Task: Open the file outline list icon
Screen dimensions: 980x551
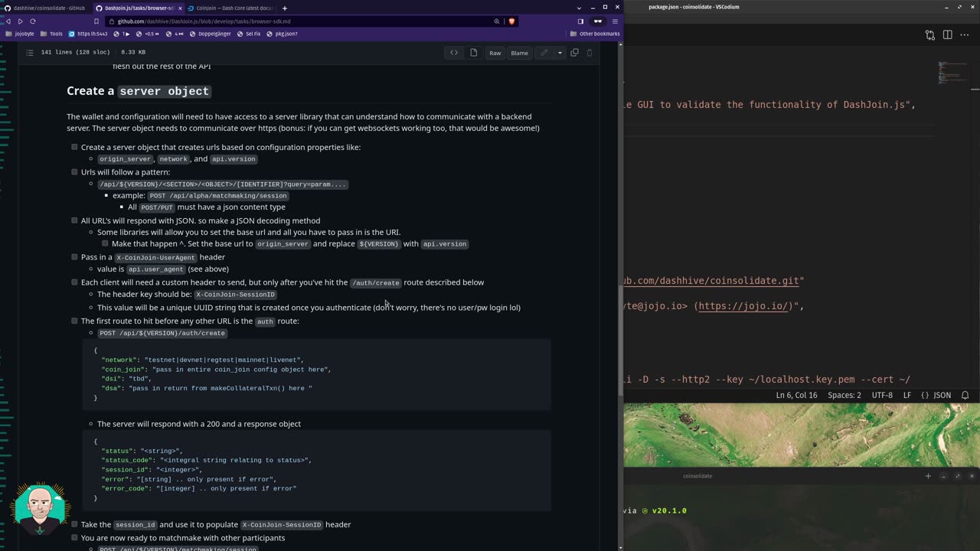Action: coord(30,52)
